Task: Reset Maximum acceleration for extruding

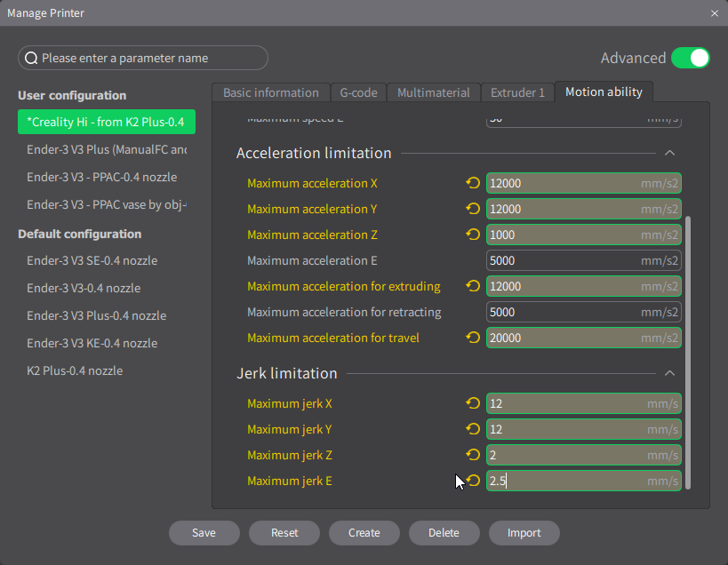Action: pos(473,286)
